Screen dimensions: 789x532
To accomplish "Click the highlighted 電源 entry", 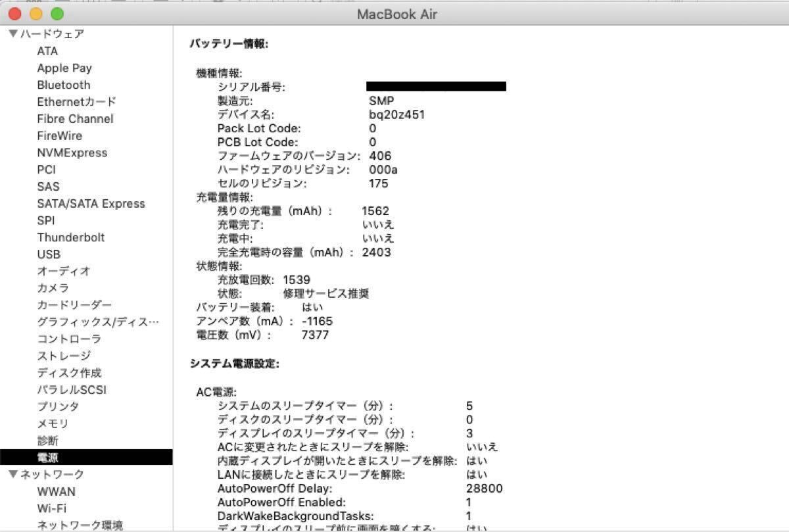I will click(86, 457).
